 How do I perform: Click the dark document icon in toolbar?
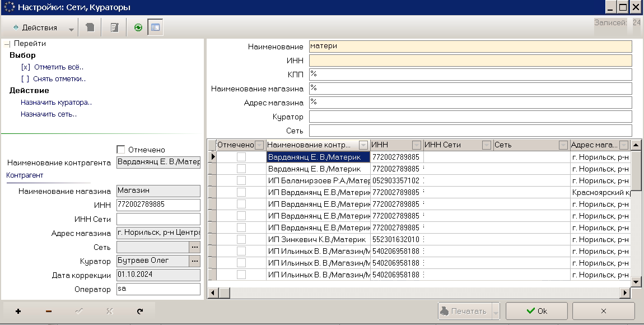click(x=90, y=27)
